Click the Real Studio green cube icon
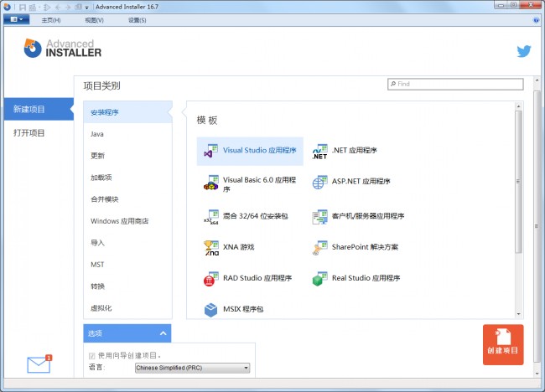The image size is (545, 392). [319, 279]
